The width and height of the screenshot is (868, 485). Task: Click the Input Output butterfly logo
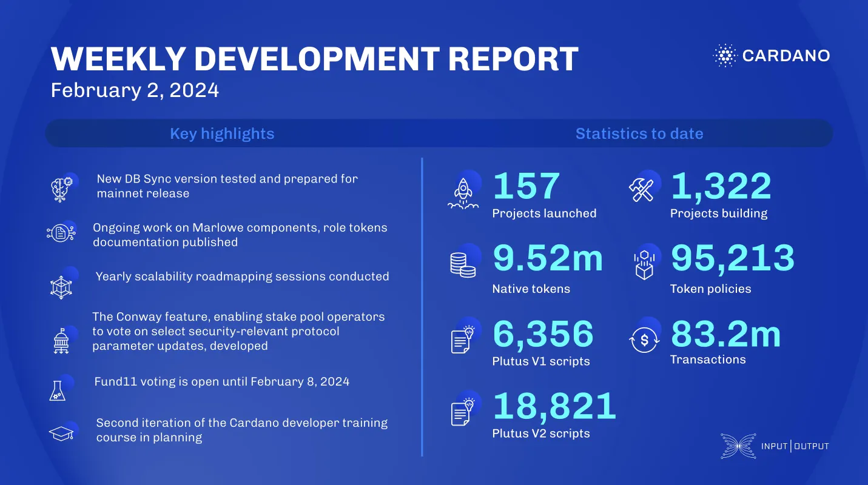click(738, 446)
